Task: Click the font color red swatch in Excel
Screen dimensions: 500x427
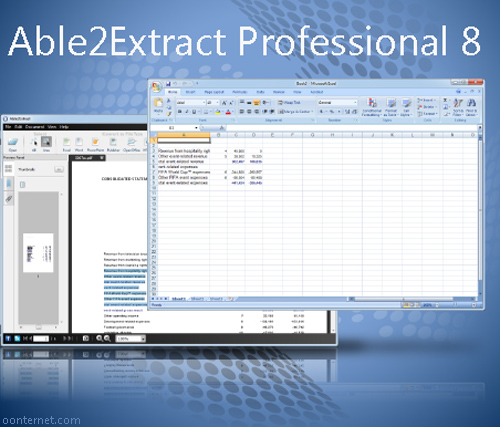Action: click(228, 112)
